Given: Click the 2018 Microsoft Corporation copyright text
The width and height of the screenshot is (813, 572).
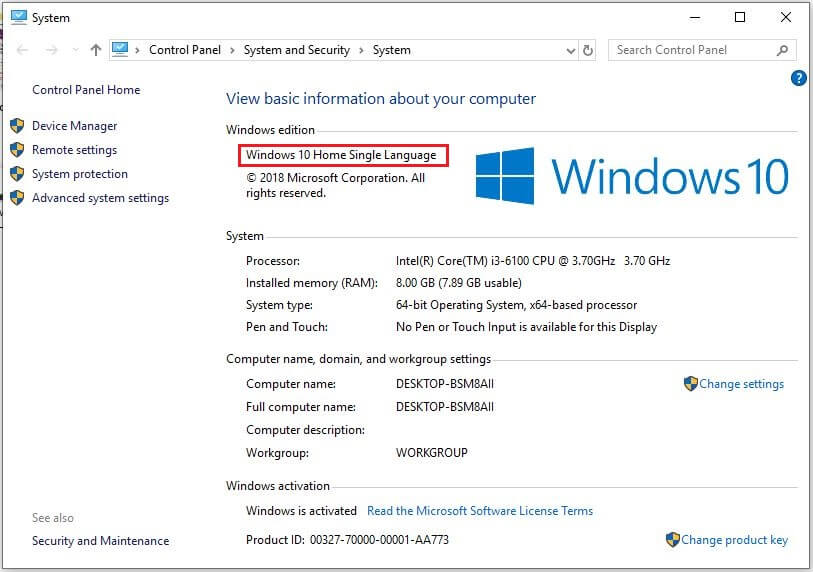Looking at the screenshot, I should pyautogui.click(x=335, y=186).
